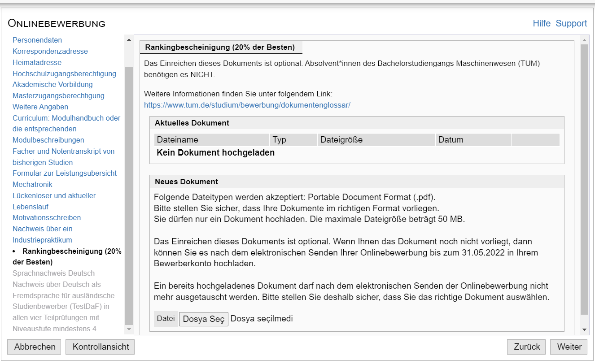
Task: Open Hochschulzugangsberechtigung section
Action: [64, 74]
